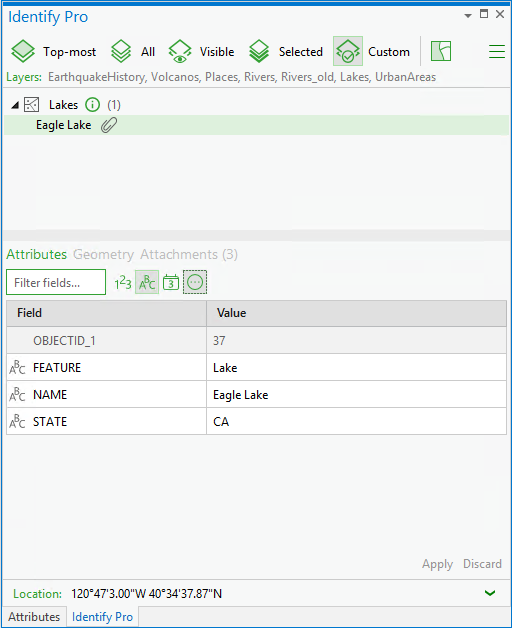The height and width of the screenshot is (628, 512).
Task: Switch to Visible layers identify mode
Action: point(201,52)
